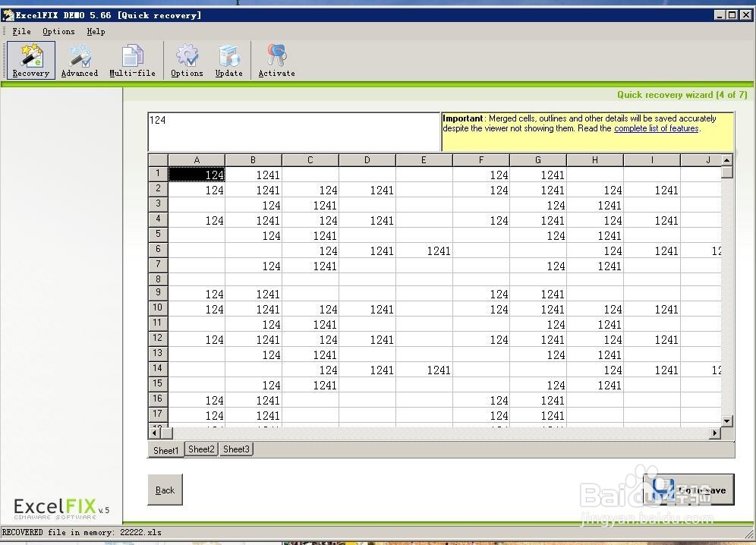
Task: Select column H header
Action: point(594,160)
